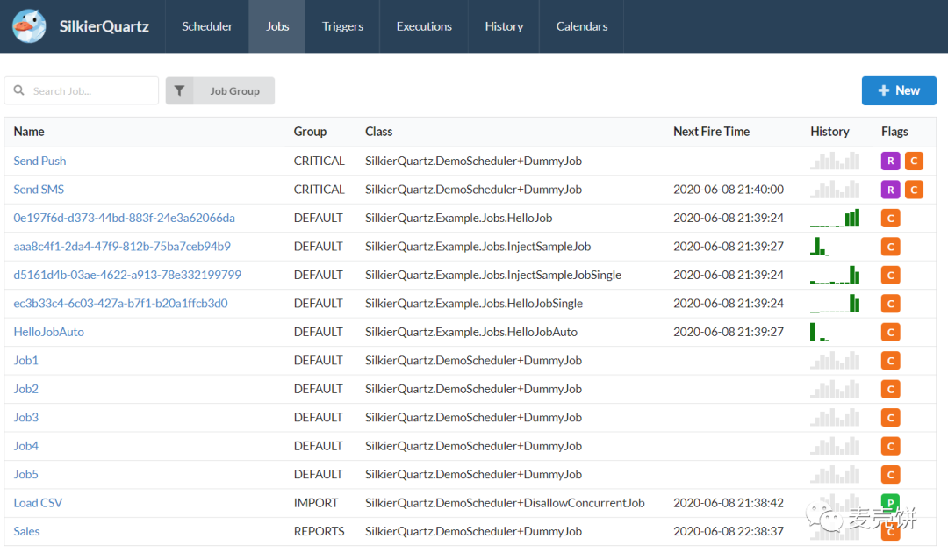This screenshot has height=560, width=948.
Task: Open the Jobs tab
Action: pyautogui.click(x=276, y=26)
